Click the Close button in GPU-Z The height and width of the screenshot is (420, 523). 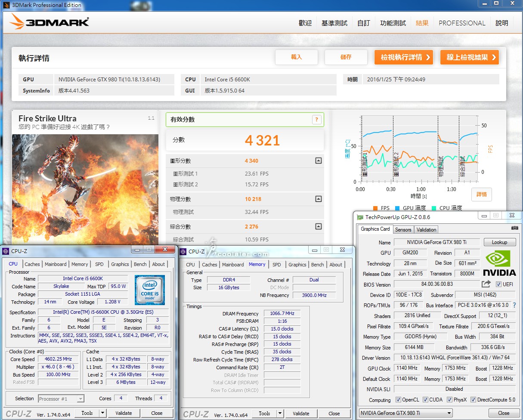504,413
